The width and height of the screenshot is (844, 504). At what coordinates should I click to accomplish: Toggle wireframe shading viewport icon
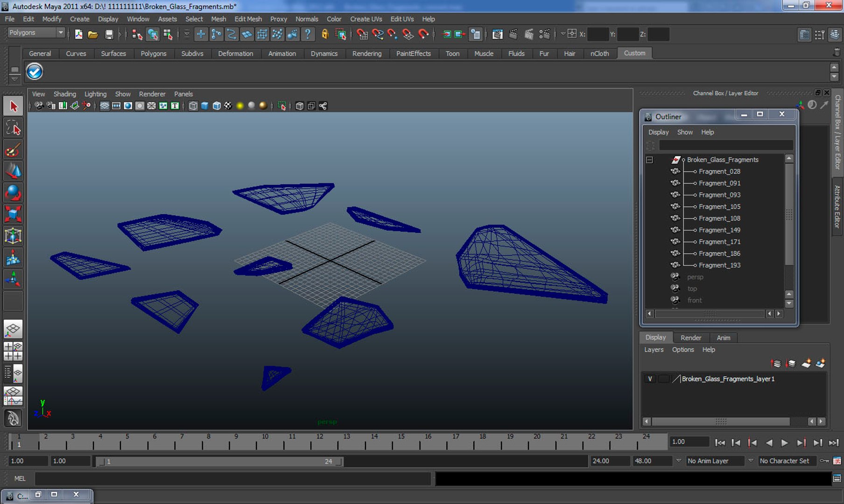click(193, 106)
